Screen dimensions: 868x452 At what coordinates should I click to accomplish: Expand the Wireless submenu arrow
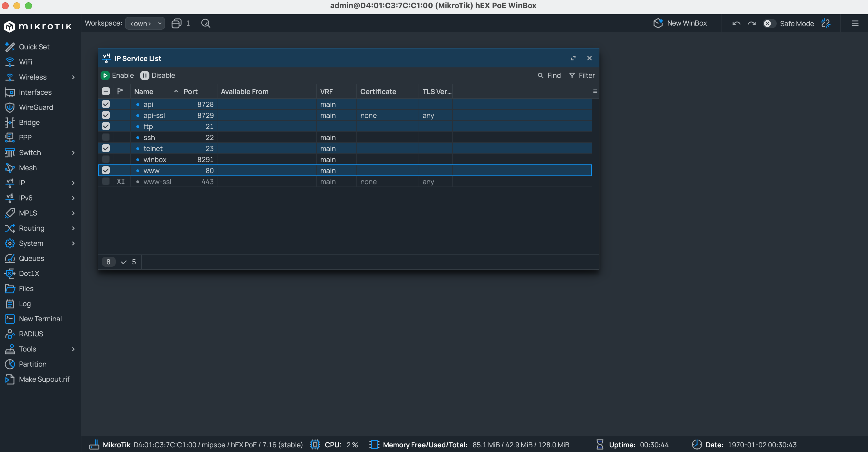click(74, 77)
